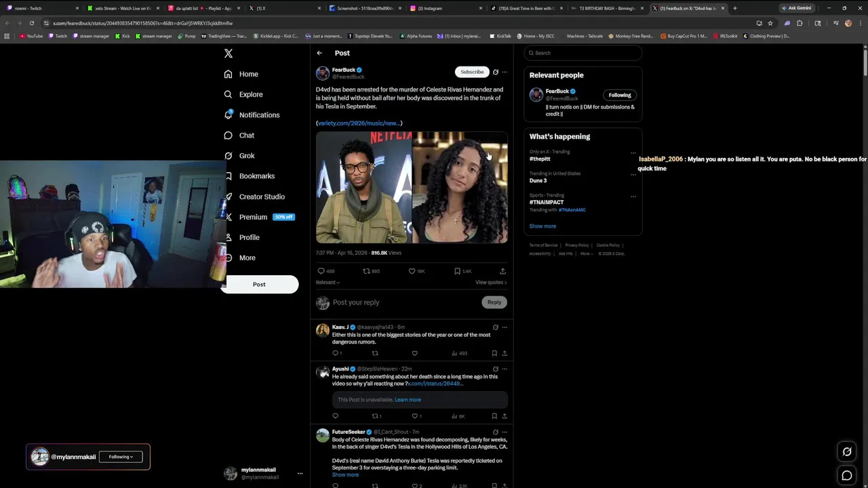Bookmark Kaav. J's reply

pos(494,353)
